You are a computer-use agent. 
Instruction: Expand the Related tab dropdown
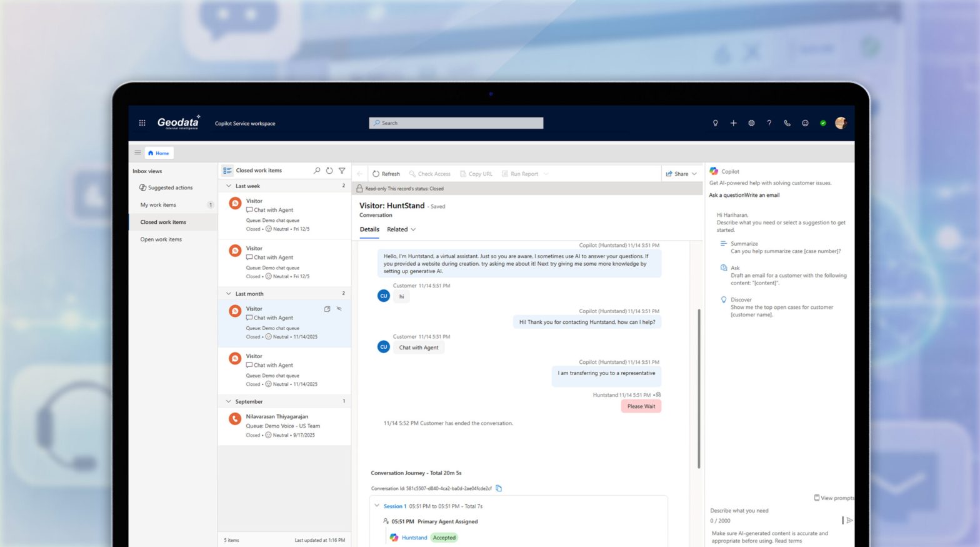tap(413, 229)
